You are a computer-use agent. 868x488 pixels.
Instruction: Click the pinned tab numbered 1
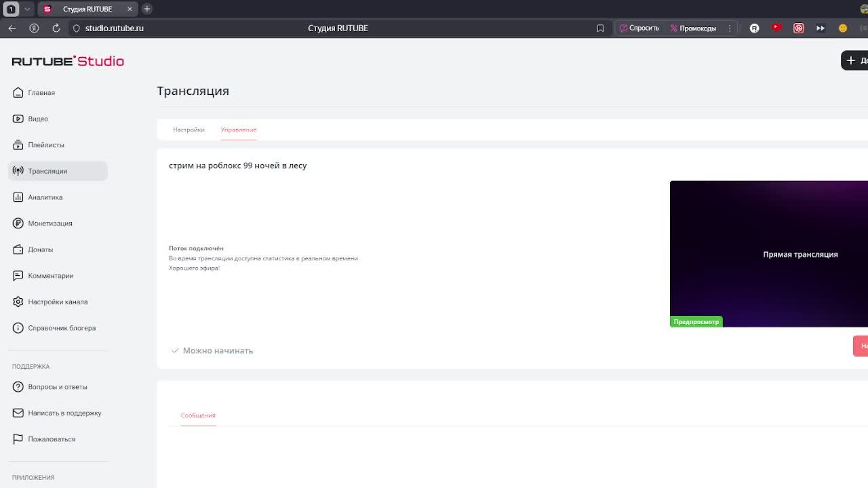[x=11, y=9]
